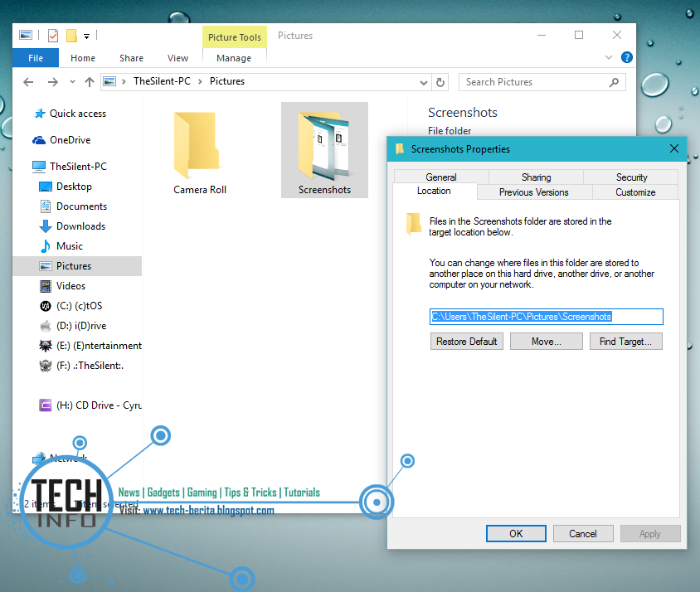Go up one folder level
700x592 pixels.
90,82
